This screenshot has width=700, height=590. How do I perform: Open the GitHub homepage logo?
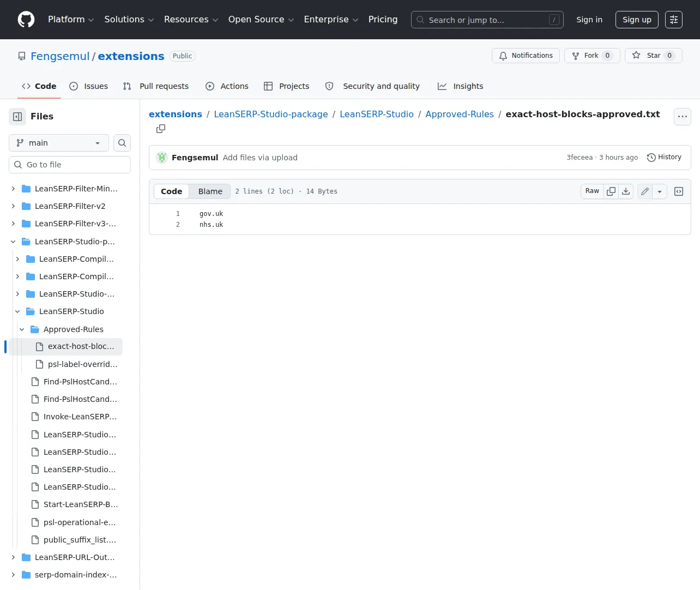pos(26,20)
